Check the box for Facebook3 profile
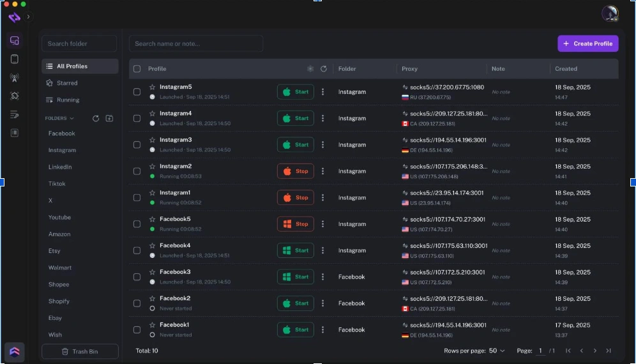 (137, 277)
